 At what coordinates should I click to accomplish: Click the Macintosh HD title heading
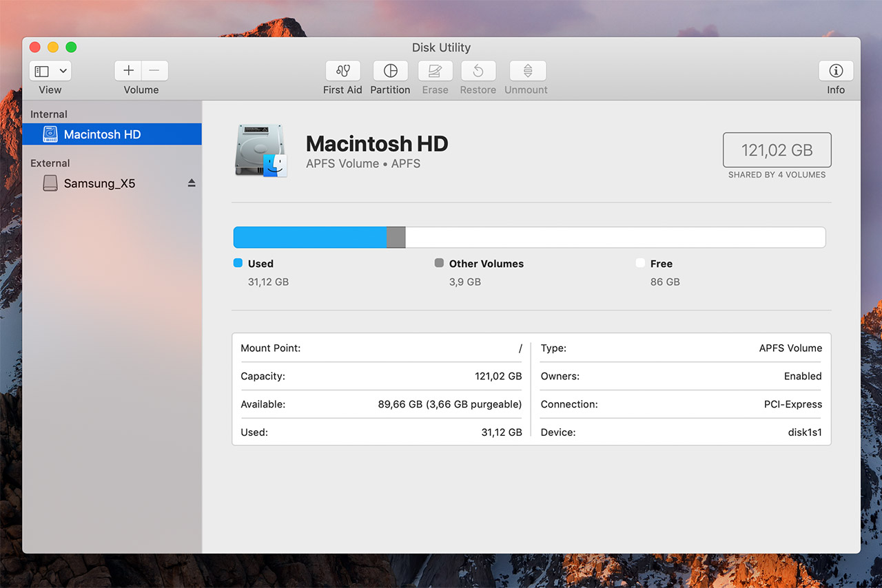click(377, 143)
